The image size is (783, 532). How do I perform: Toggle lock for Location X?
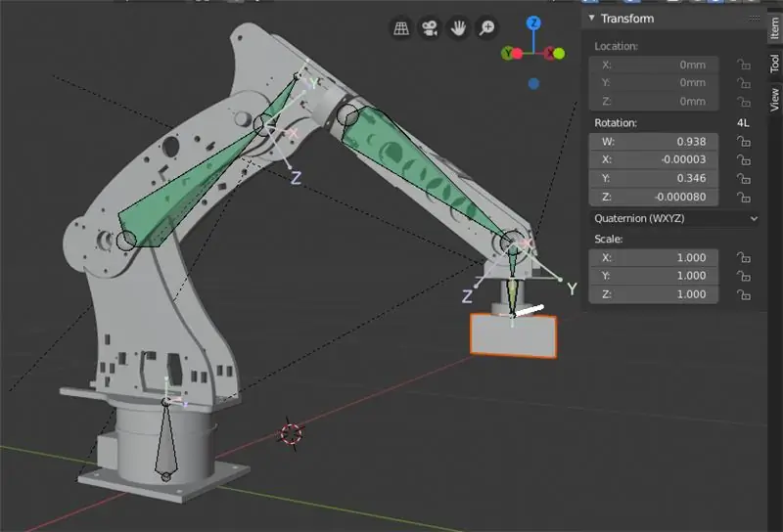click(744, 65)
